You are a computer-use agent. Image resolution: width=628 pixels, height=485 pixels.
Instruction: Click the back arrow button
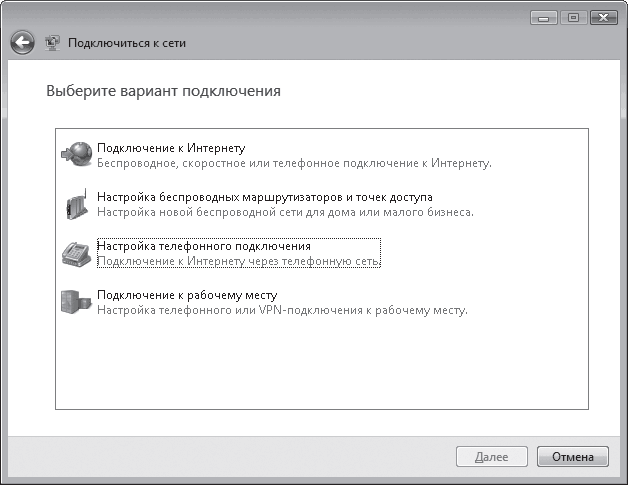22,43
